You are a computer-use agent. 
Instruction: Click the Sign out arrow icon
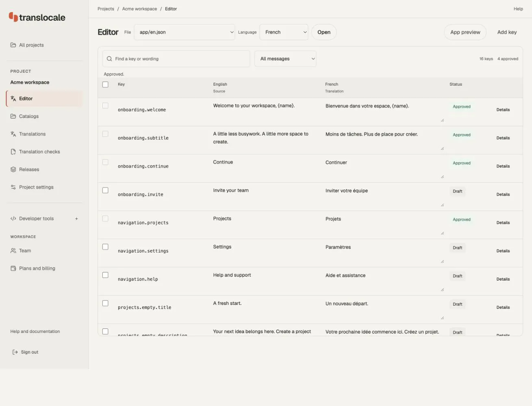tap(15, 352)
